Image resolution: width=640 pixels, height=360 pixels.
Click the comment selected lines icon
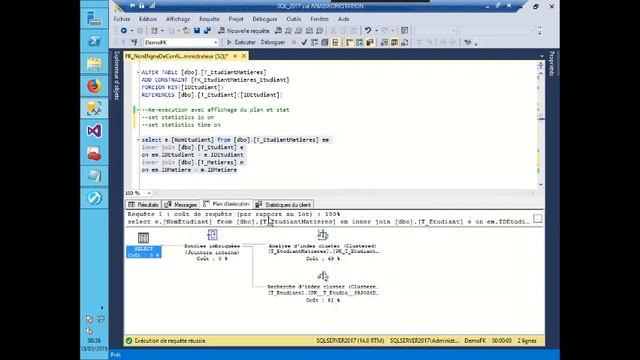coord(419,42)
